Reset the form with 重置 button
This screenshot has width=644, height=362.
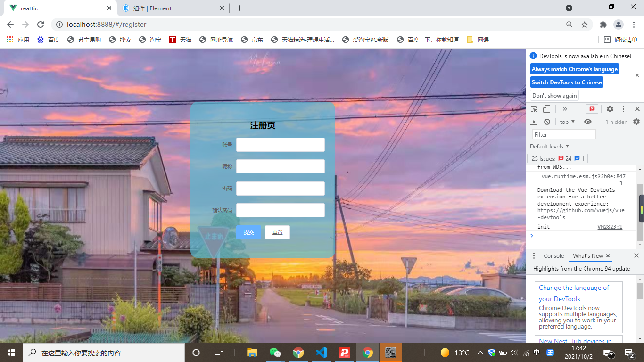277,232
